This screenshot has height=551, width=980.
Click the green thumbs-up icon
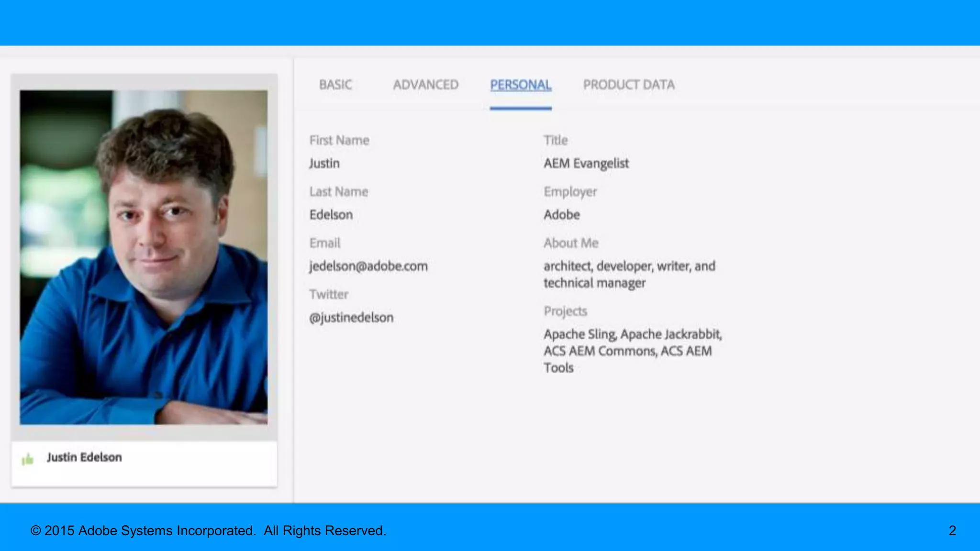pos(28,460)
